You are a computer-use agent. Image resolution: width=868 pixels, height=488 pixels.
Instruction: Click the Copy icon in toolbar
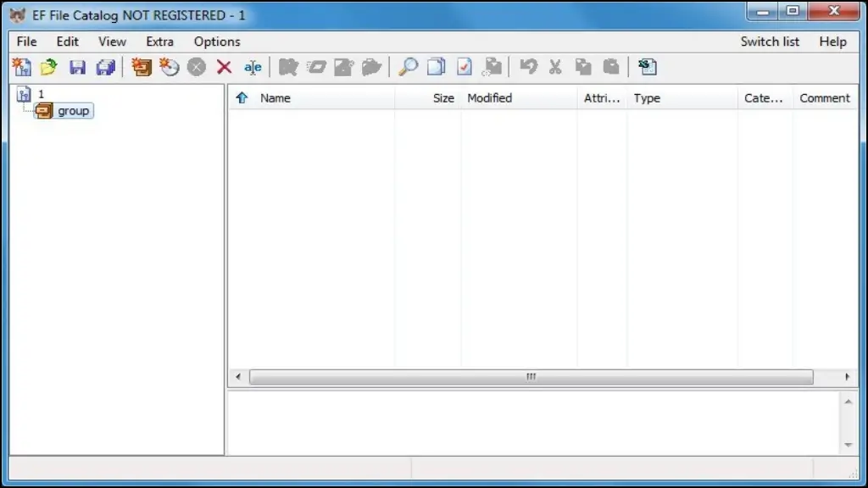click(583, 67)
